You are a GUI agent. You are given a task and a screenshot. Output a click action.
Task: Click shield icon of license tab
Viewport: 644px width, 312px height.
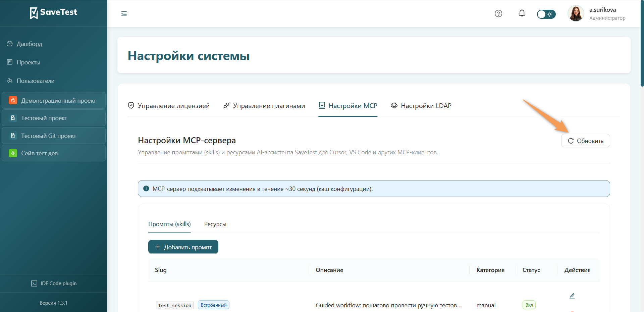coord(131,105)
